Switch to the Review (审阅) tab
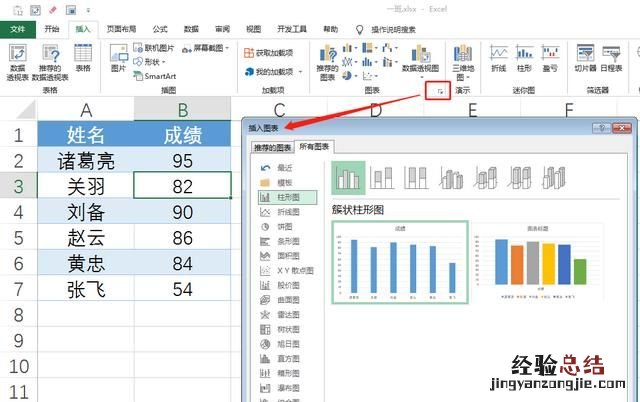Viewport: 640px width, 402px height. 222,29
